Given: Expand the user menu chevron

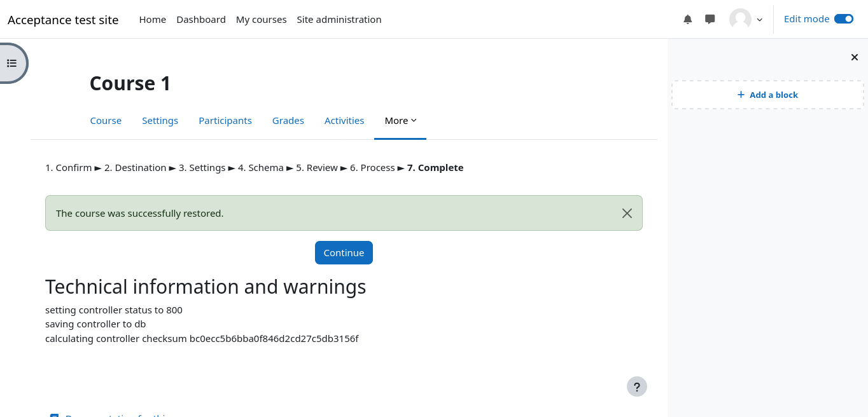Looking at the screenshot, I should pos(759,20).
